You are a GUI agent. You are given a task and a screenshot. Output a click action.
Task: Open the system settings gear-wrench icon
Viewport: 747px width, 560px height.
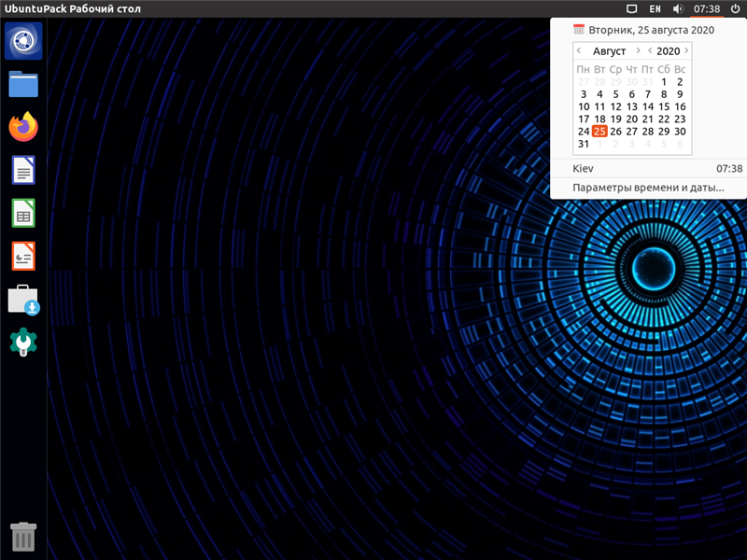point(23,342)
